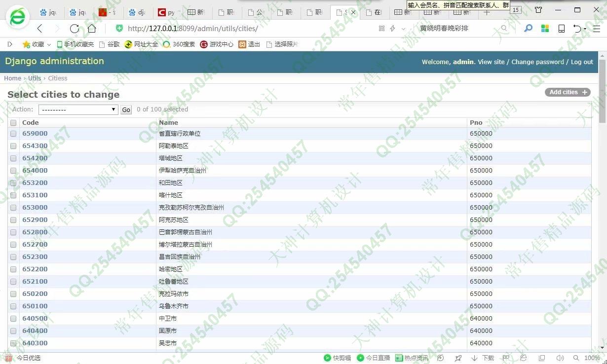The image size is (607, 364).
Task: Click the 今日直播 status bar icon
Action: click(x=360, y=358)
